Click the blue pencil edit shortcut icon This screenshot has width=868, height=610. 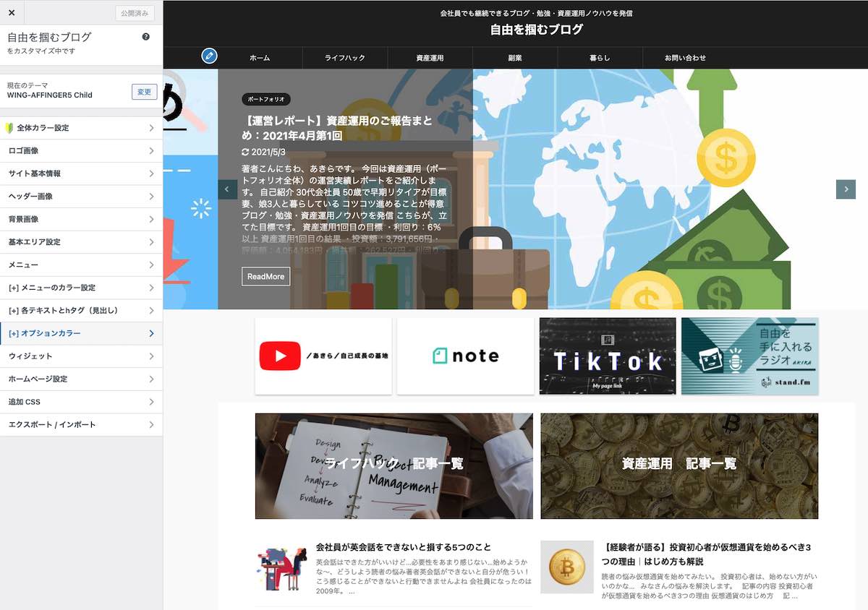point(209,56)
